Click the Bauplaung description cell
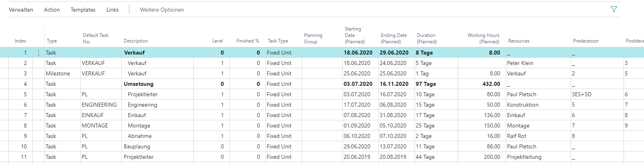 pyautogui.click(x=137, y=146)
